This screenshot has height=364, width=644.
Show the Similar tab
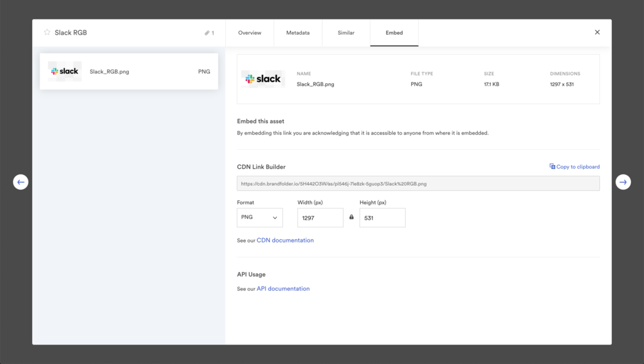[x=346, y=33]
